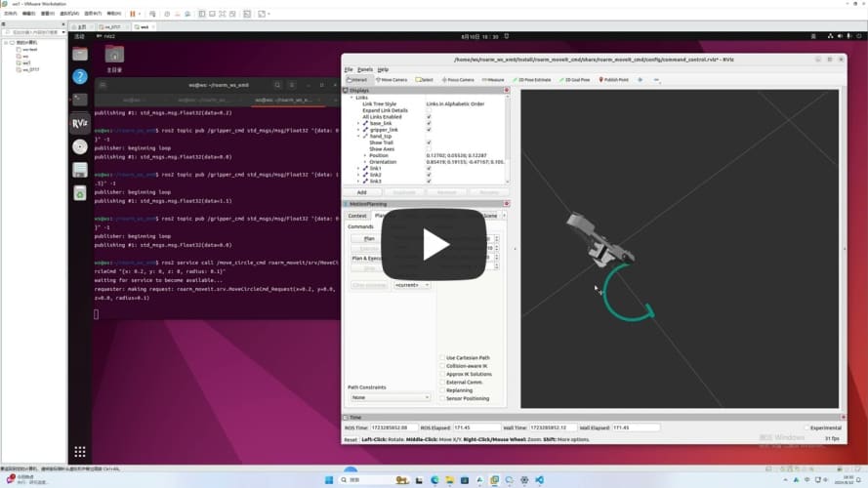Viewport: 868px width, 488px height.
Task: Select the 2D Goal Pose tool
Action: coord(575,80)
